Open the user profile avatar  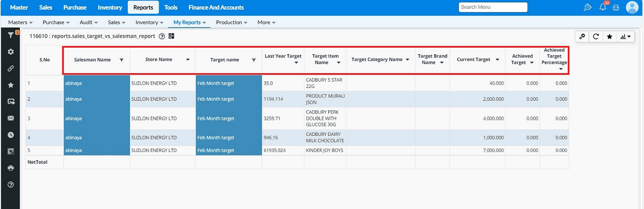tap(632, 7)
